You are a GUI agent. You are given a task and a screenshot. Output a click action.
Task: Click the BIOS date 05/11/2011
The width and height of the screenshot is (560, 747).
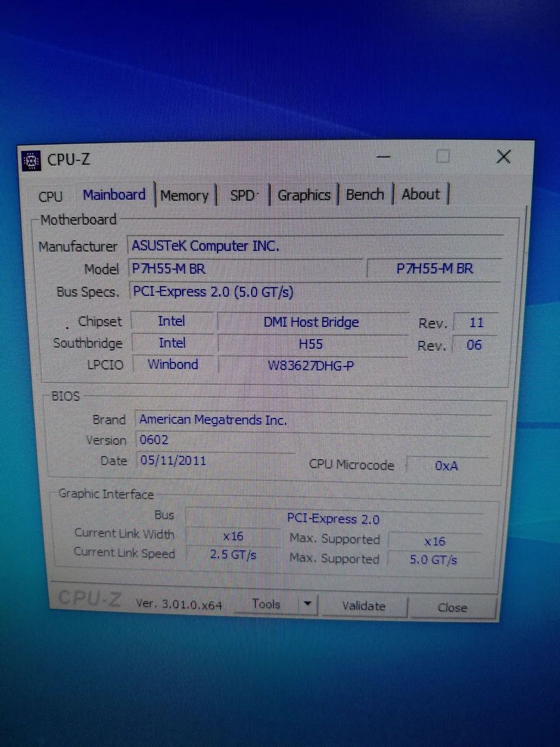click(x=216, y=460)
